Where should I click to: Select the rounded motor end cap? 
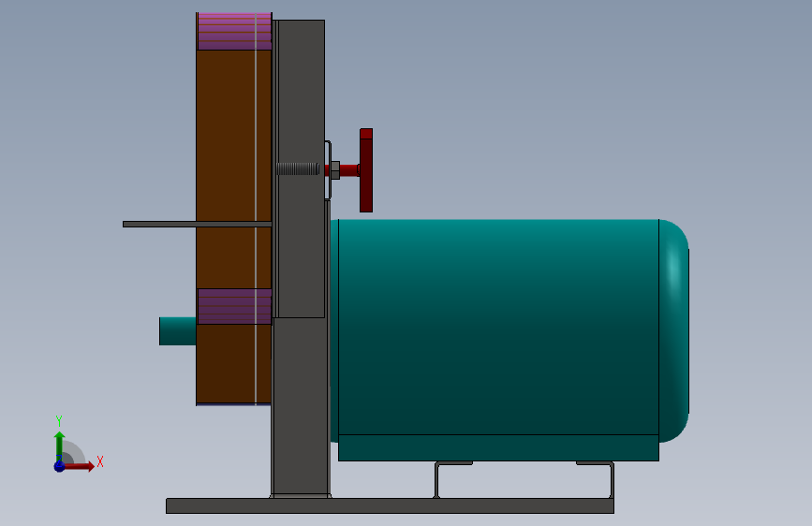coord(673,330)
